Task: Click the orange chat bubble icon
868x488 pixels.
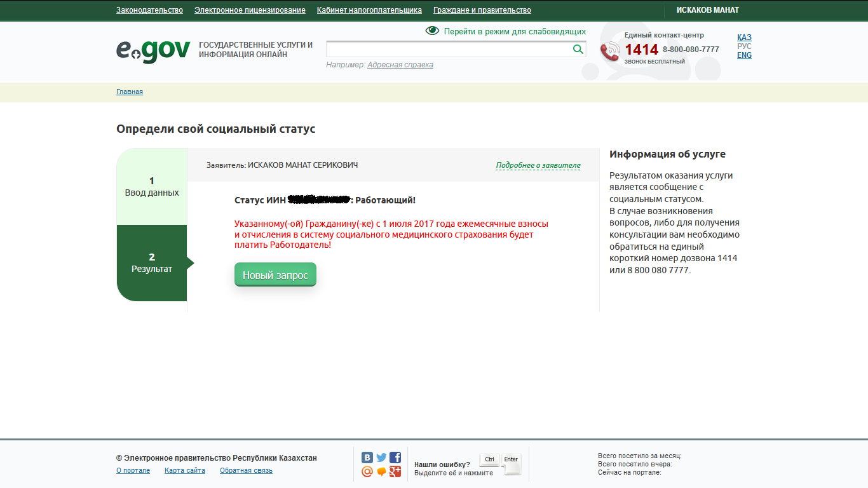Action: click(381, 471)
